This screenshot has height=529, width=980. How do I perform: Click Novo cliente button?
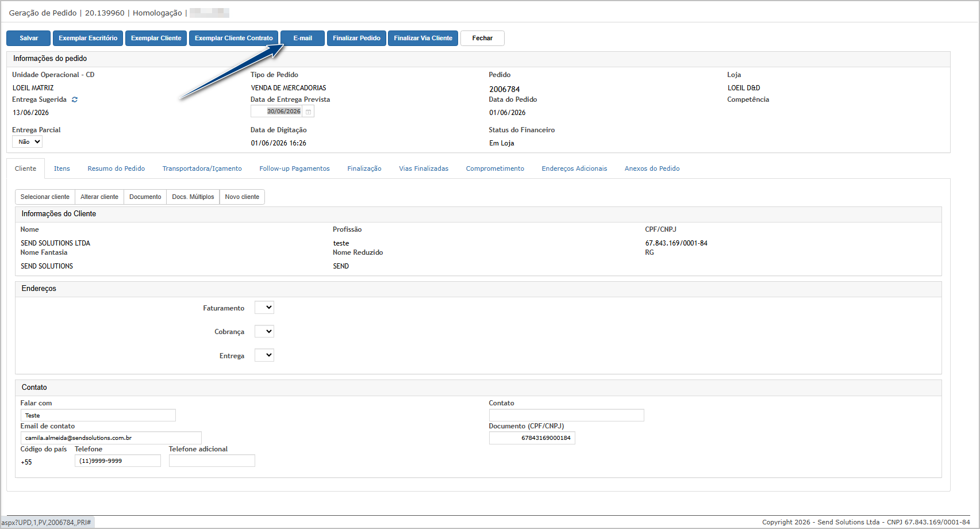(242, 197)
